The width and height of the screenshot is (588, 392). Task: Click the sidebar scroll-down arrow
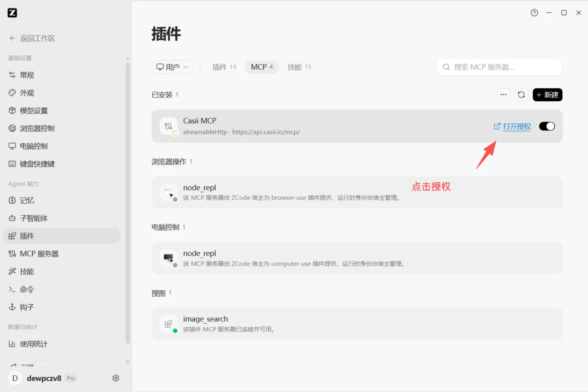[x=128, y=362]
